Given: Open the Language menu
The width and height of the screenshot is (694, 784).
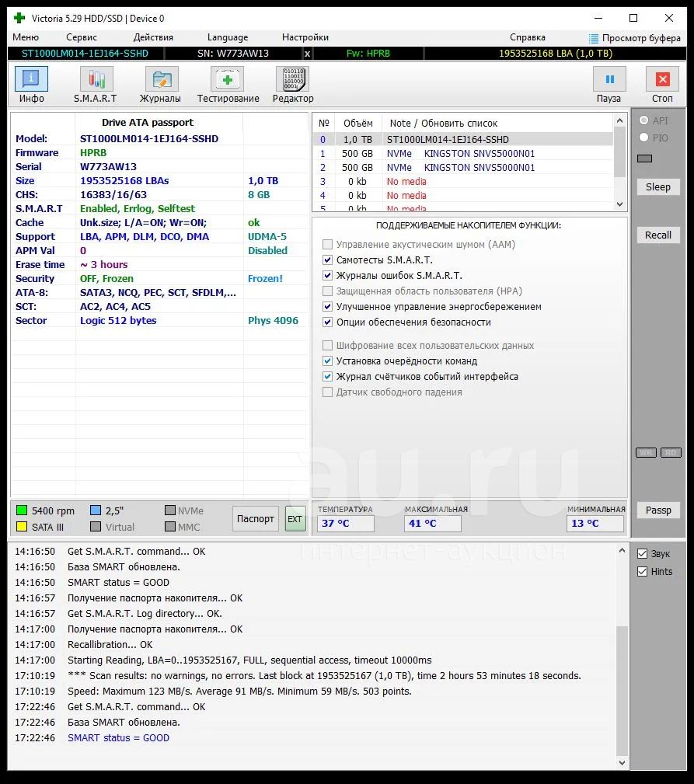Looking at the screenshot, I should point(228,37).
